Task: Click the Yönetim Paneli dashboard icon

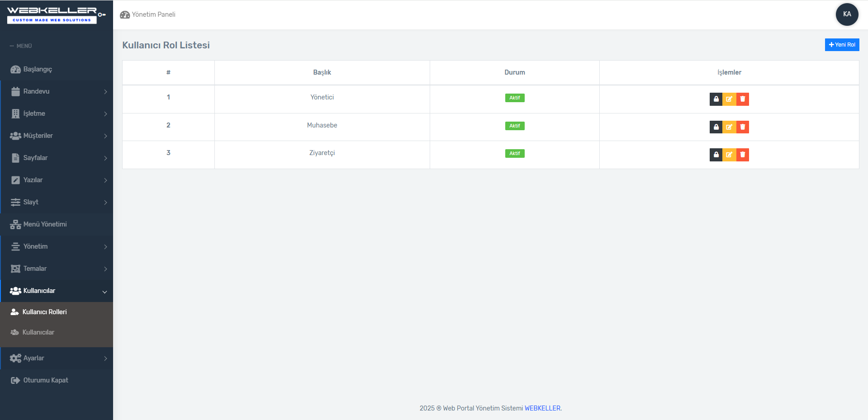Action: pyautogui.click(x=125, y=14)
